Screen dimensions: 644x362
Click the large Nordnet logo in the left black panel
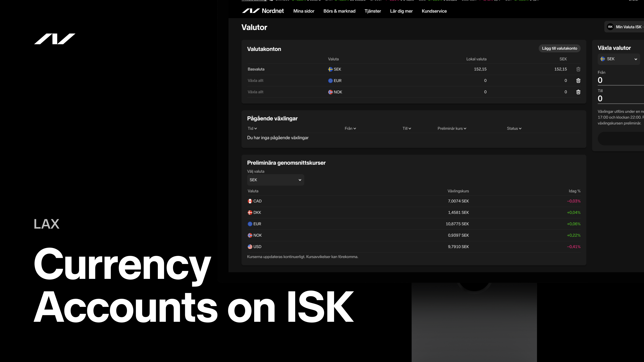click(x=55, y=39)
